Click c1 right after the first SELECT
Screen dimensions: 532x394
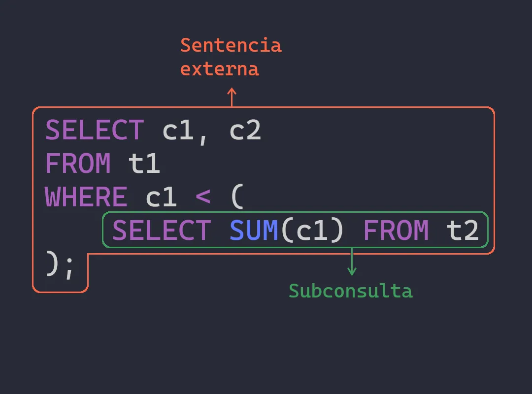point(178,131)
